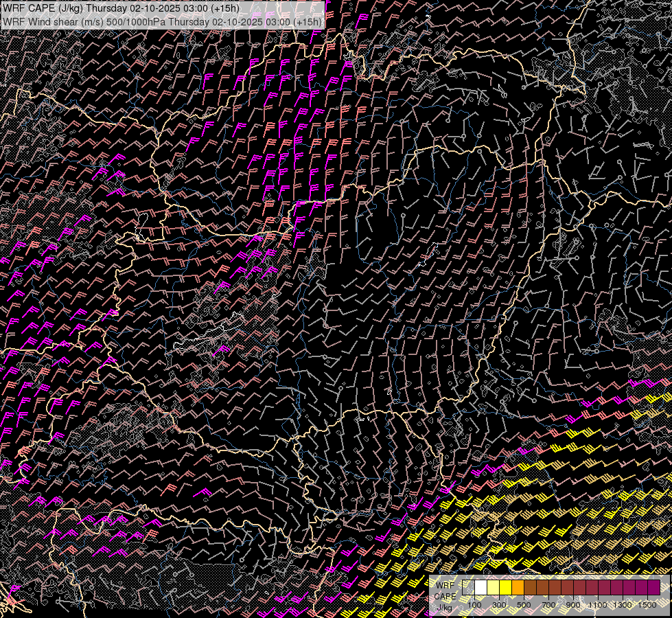Choose the orange swatch in the CAPE legend
The image size is (672, 618).
[x=518, y=588]
